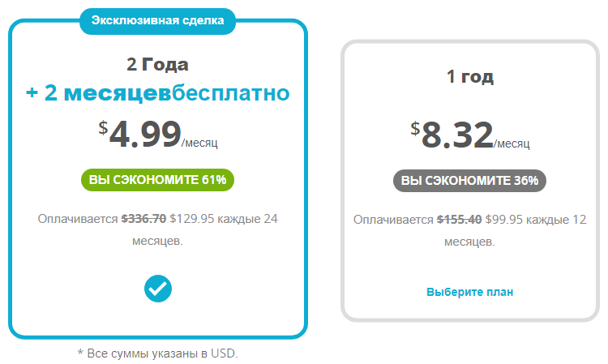Viewport: 608px width, 364px height.
Task: Click the blue checkmark icon on the 2-year plan
Action: coord(158,289)
